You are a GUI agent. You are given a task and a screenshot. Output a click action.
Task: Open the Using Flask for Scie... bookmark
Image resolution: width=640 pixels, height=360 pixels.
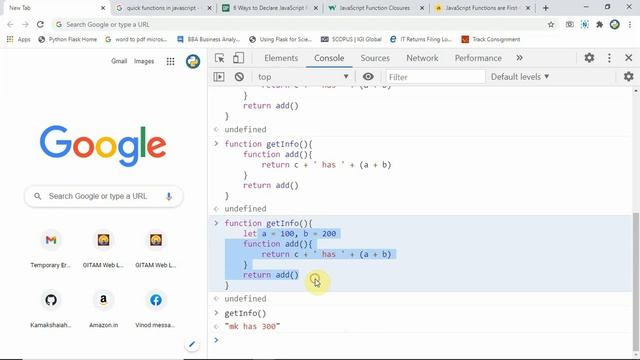click(x=280, y=39)
